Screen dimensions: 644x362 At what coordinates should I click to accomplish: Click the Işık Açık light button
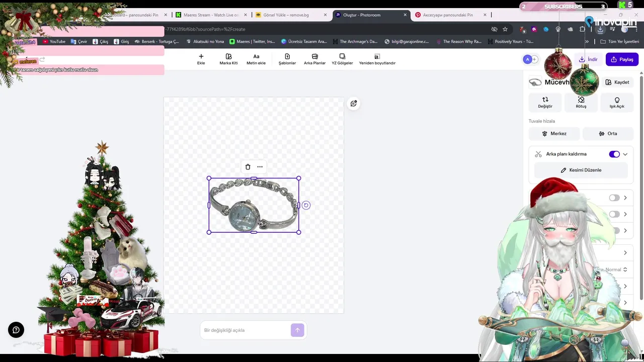(x=617, y=103)
